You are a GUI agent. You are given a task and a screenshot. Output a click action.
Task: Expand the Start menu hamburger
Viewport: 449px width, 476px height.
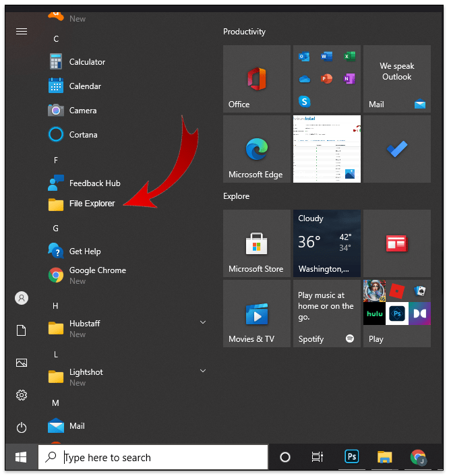22,31
